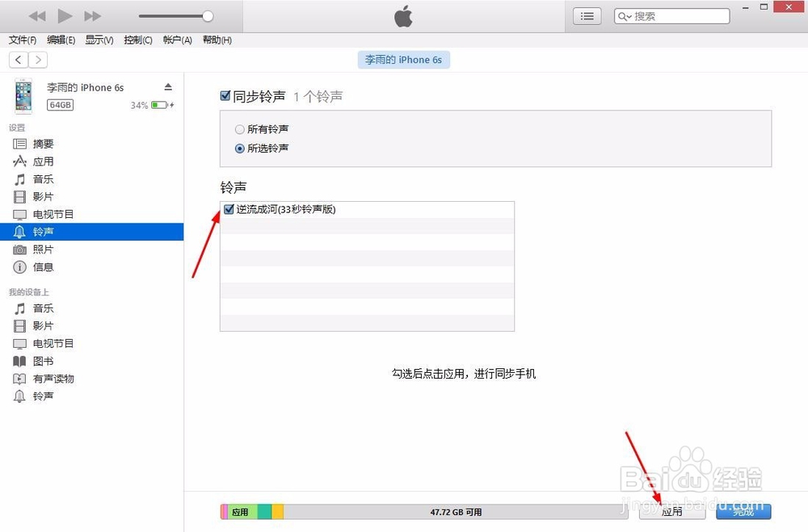808x532 pixels.
Task: Eject the 李雨的 iPhone 6s device
Action: 167,86
